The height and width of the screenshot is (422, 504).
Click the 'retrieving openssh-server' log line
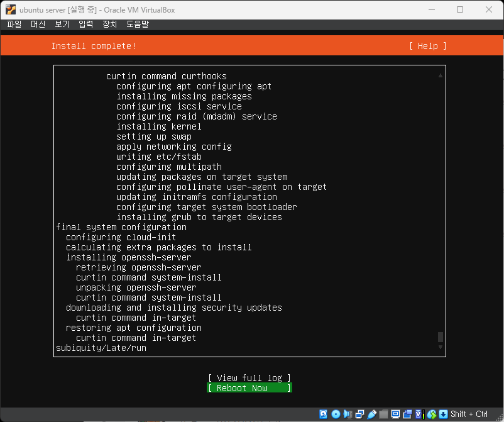pyautogui.click(x=139, y=267)
